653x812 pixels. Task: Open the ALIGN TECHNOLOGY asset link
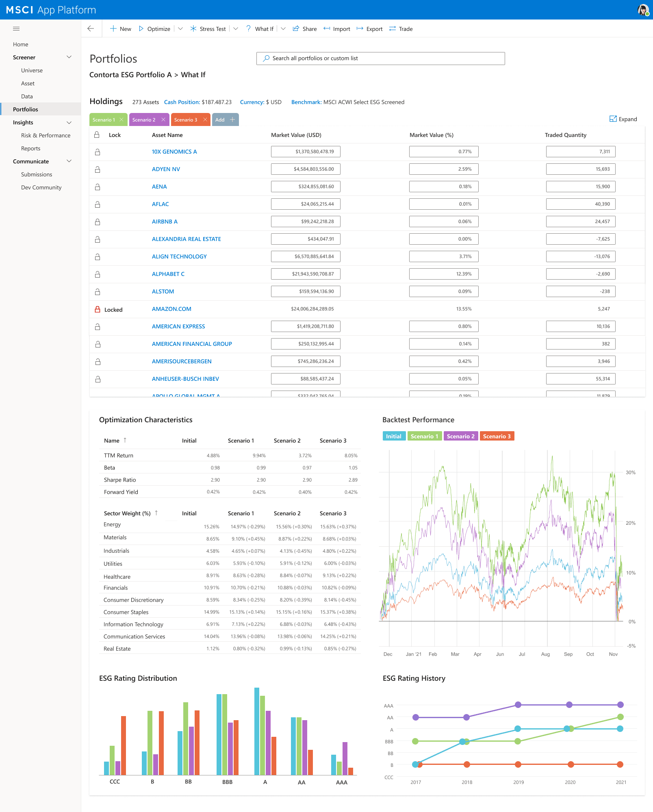pyautogui.click(x=179, y=256)
